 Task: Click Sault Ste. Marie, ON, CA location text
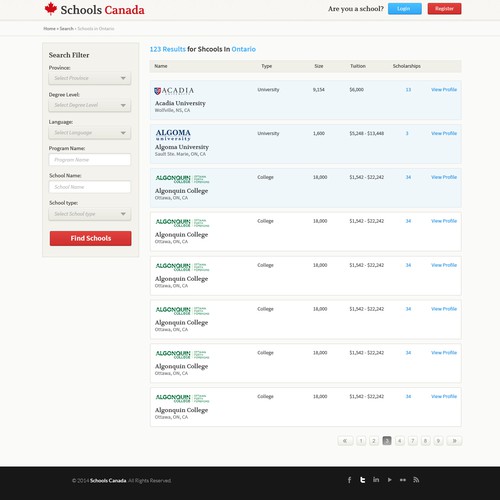(180, 154)
